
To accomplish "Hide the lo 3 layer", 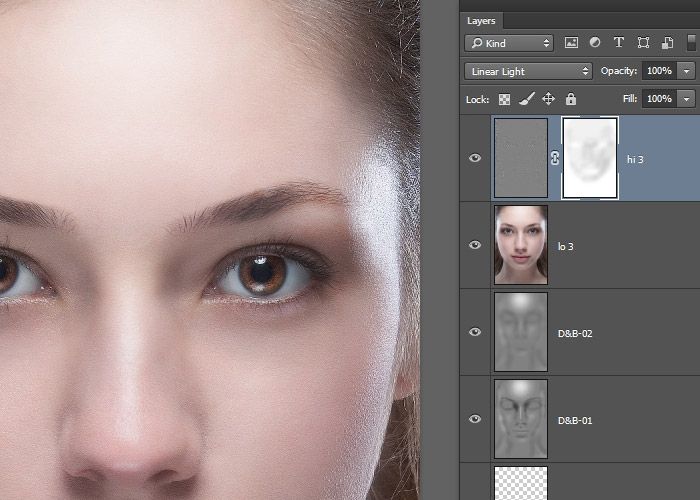I will point(475,245).
